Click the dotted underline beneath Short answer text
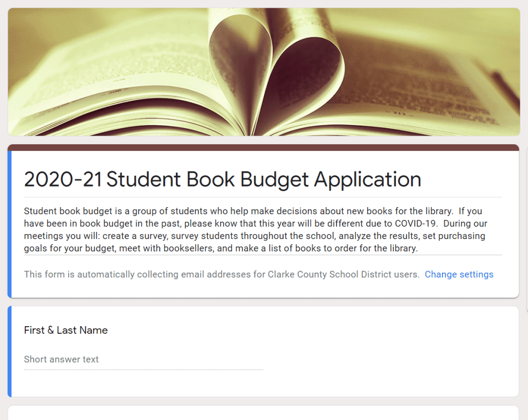The height and width of the screenshot is (420, 528). point(143,369)
